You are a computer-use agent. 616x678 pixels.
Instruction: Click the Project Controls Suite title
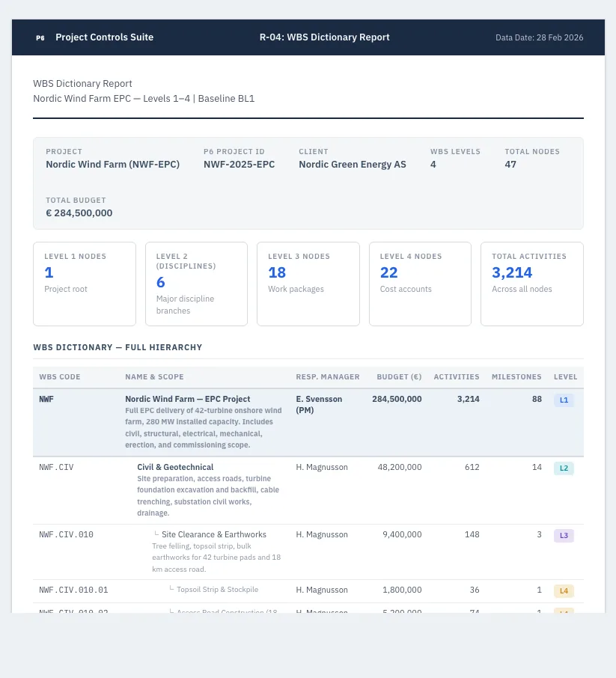click(104, 37)
